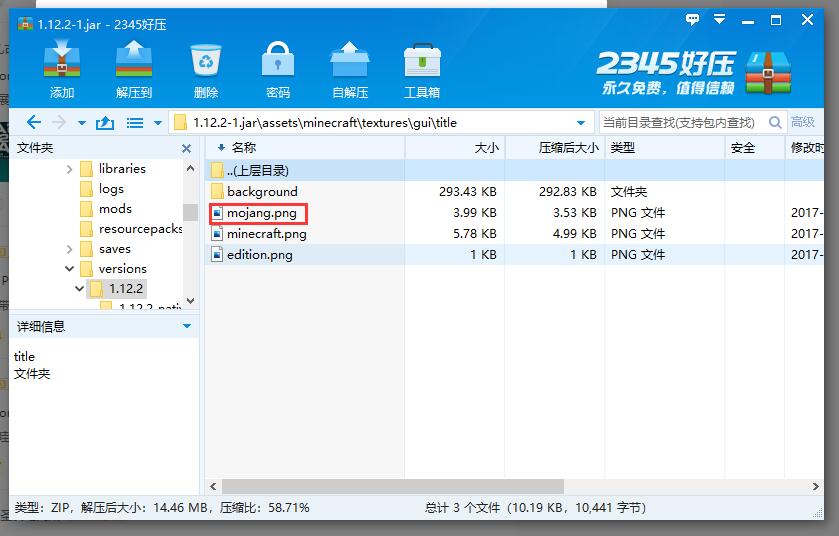The height and width of the screenshot is (536, 839).
Task: Open the view mode dropdown arrow
Action: tap(158, 123)
